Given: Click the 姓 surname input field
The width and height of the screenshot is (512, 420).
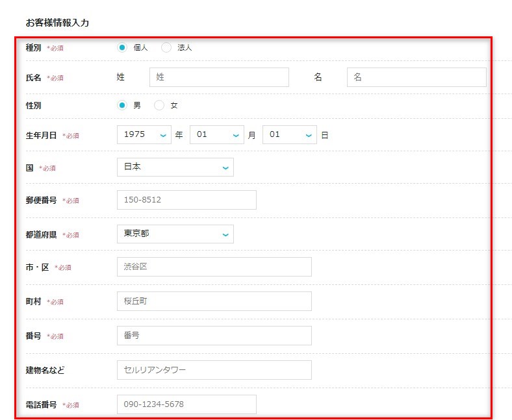Looking at the screenshot, I should [x=219, y=77].
